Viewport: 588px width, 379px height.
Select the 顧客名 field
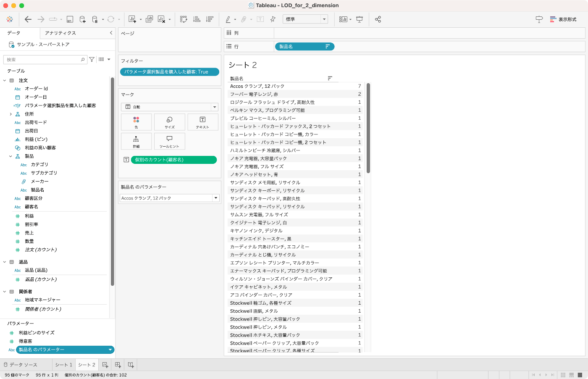point(31,207)
